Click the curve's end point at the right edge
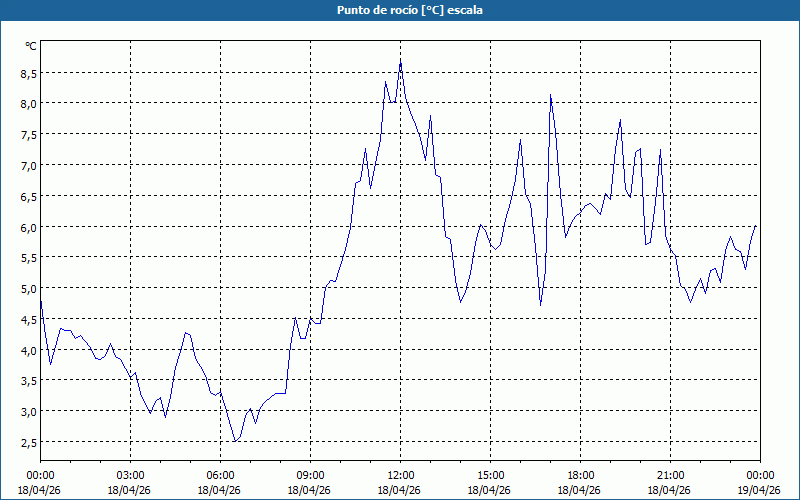 pyautogui.click(x=756, y=226)
